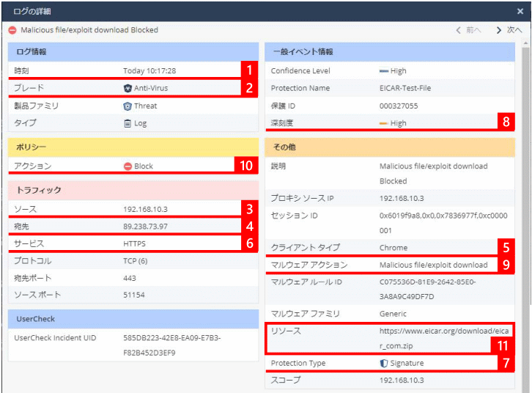Click the Threat product family icon
532x393 pixels.
tap(128, 106)
